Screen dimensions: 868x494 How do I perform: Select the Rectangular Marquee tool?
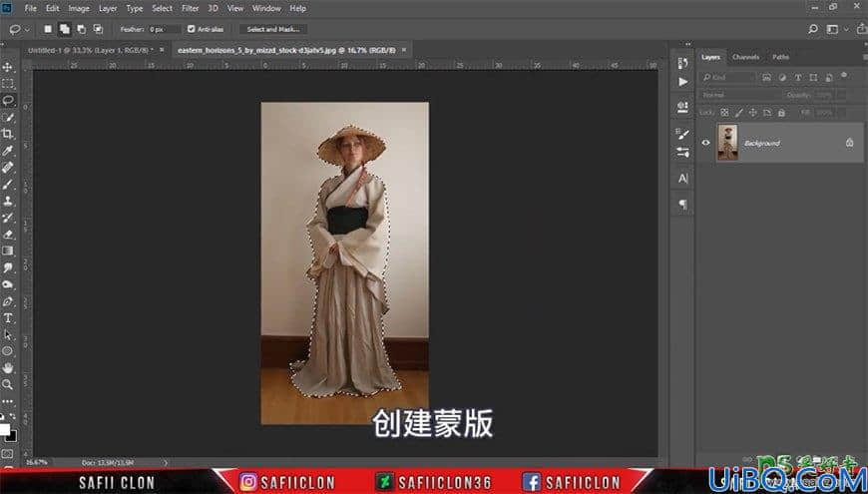8,84
